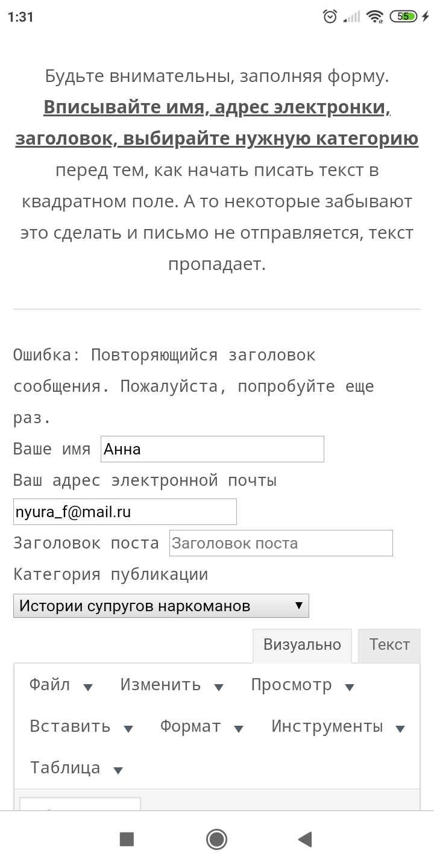Tap the alarm clock status icon
Image resolution: width=434 pixels, height=868 pixels.
(330, 17)
